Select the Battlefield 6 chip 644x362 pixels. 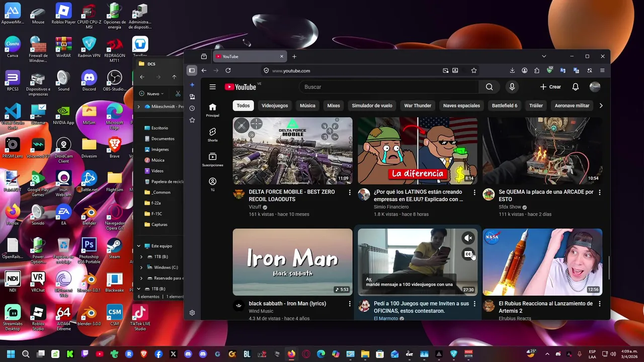[x=505, y=106]
